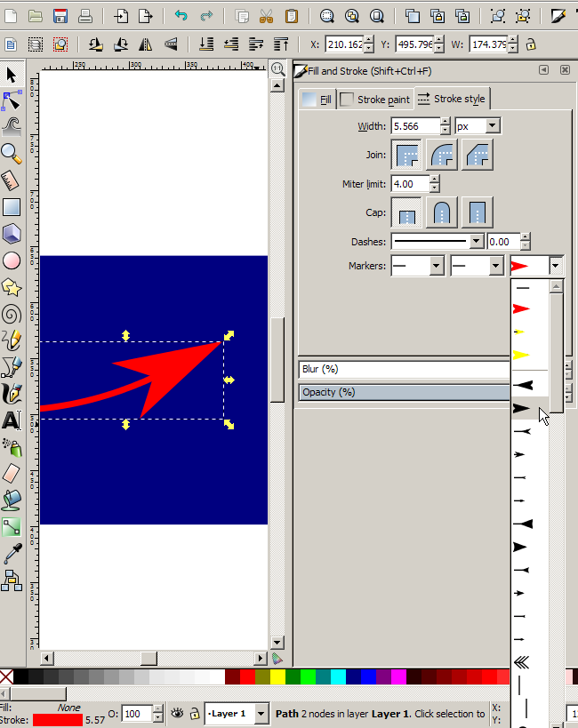Viewport: 578px width, 728px height.
Task: Select the Measure ruler tool
Action: click(x=12, y=180)
